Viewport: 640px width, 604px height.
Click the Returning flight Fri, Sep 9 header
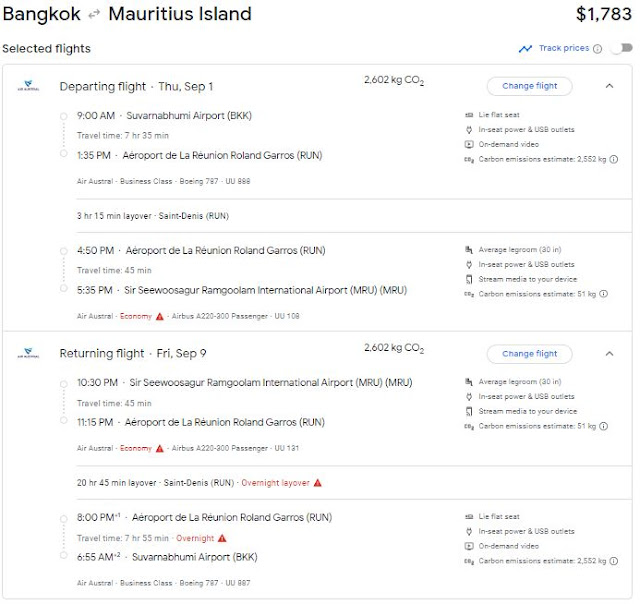133,353
